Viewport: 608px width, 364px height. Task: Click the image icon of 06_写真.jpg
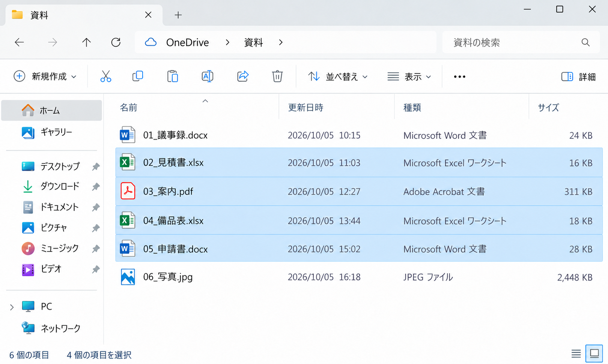pyautogui.click(x=128, y=277)
